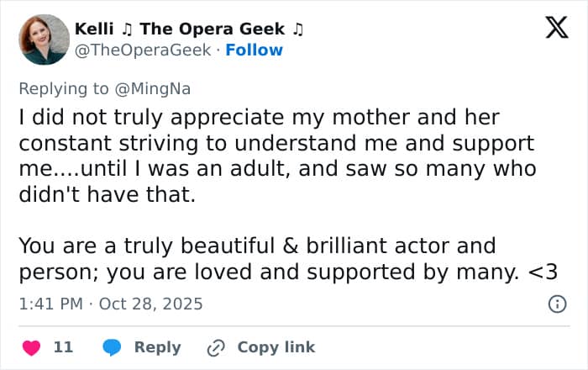Click the chain link icon
The height and width of the screenshot is (370, 588).
[216, 347]
